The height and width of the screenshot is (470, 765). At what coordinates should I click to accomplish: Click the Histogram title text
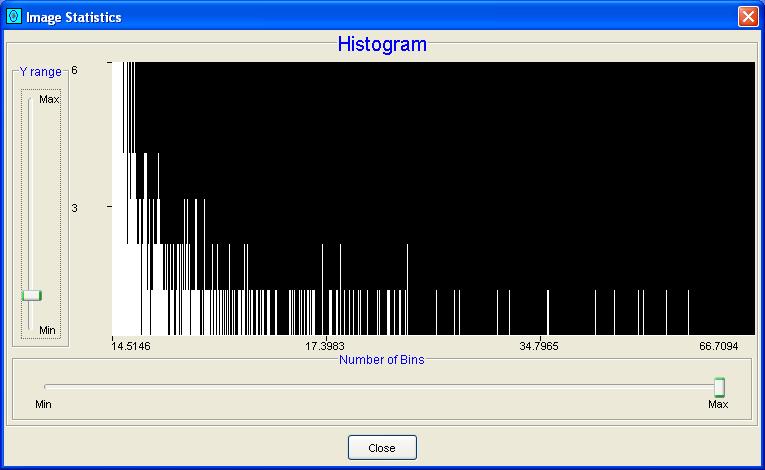pos(381,45)
